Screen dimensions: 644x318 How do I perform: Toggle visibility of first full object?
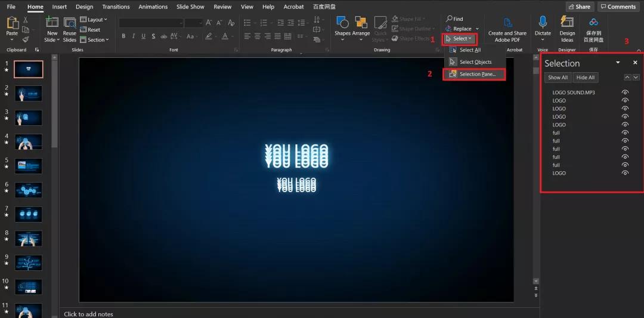pyautogui.click(x=625, y=133)
